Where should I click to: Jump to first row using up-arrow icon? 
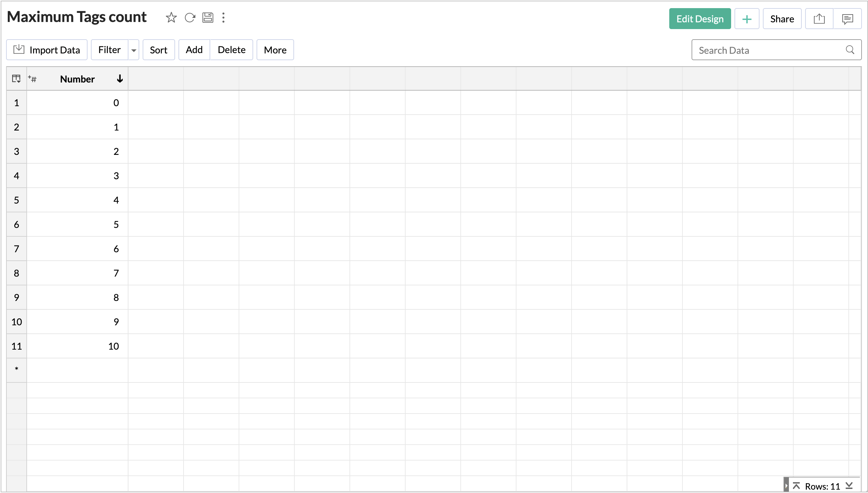pos(796,486)
